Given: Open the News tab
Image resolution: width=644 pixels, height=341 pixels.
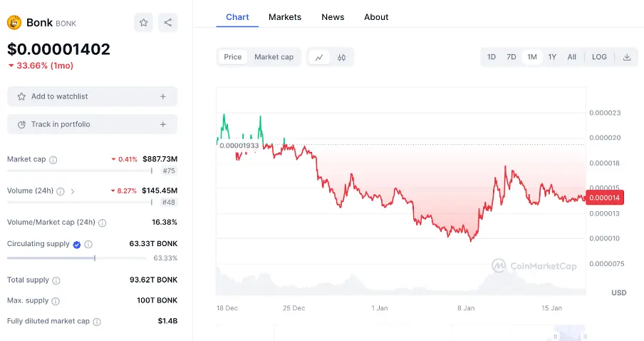Looking at the screenshot, I should [x=333, y=17].
